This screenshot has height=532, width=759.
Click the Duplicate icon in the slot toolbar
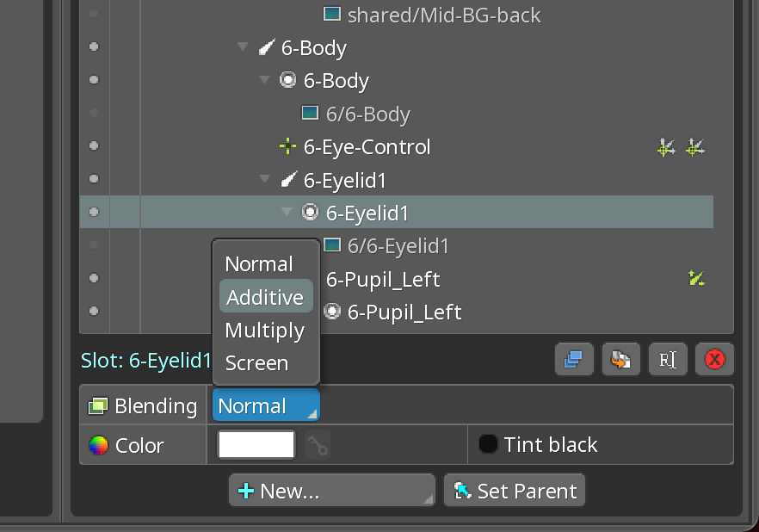[x=574, y=359]
